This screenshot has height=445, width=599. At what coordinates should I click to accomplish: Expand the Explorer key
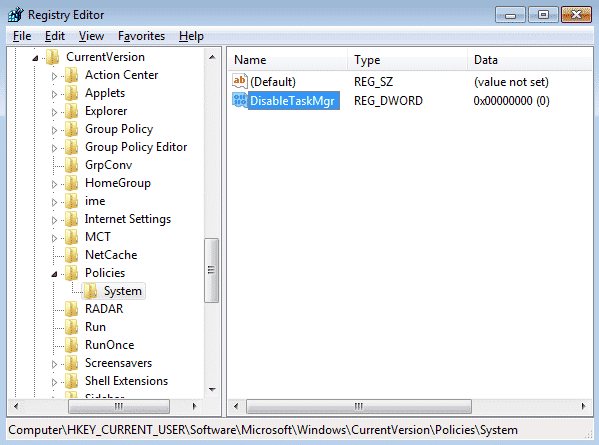tap(54, 112)
